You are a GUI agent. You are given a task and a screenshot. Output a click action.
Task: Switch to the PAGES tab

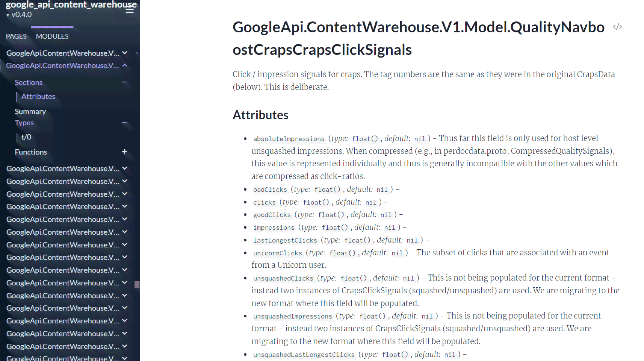[16, 36]
